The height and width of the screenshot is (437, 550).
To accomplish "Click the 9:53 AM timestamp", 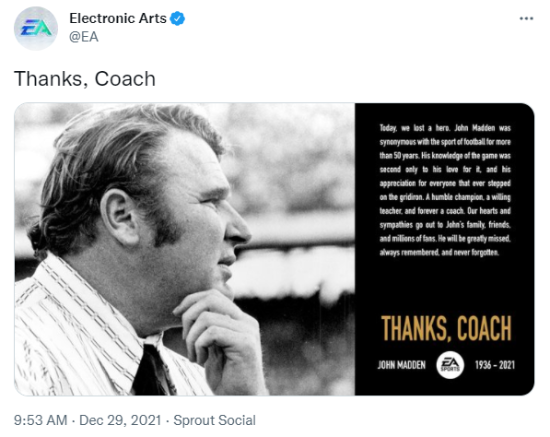I will tap(40, 420).
